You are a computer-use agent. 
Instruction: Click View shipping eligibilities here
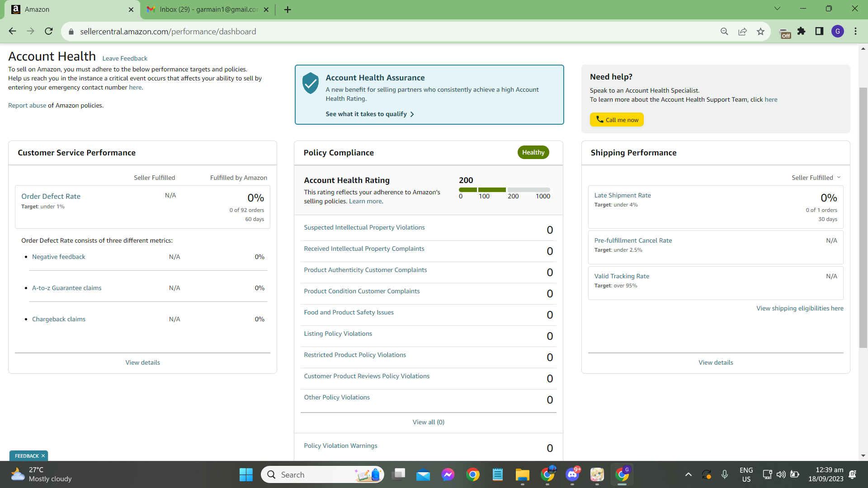[x=800, y=308]
